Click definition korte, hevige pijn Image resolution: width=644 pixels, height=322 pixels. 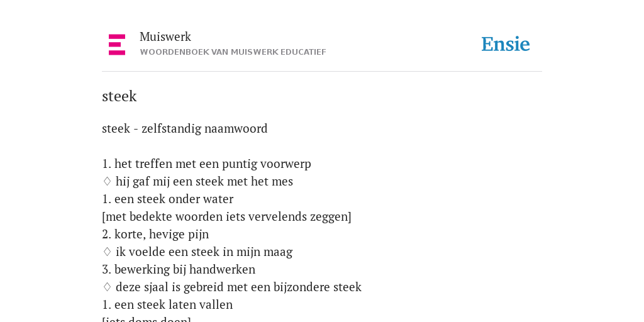[x=155, y=235]
